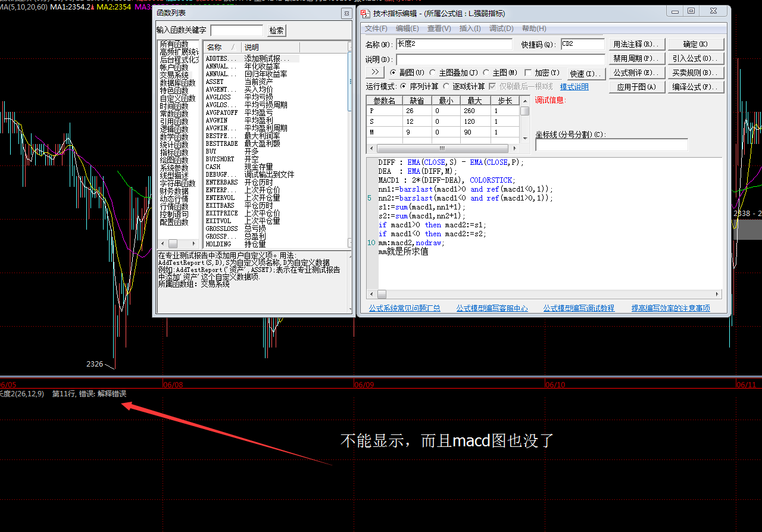Click code editor horizontal scrollbar left thumb

[382, 295]
